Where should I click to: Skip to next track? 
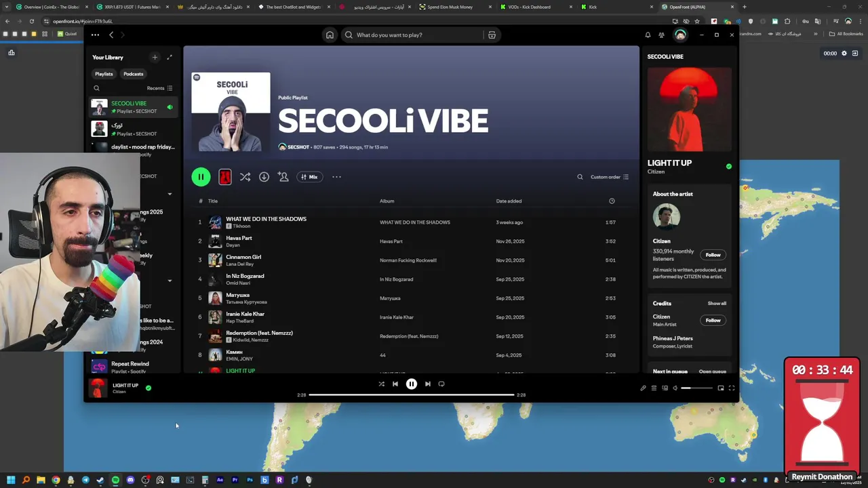[x=427, y=384]
